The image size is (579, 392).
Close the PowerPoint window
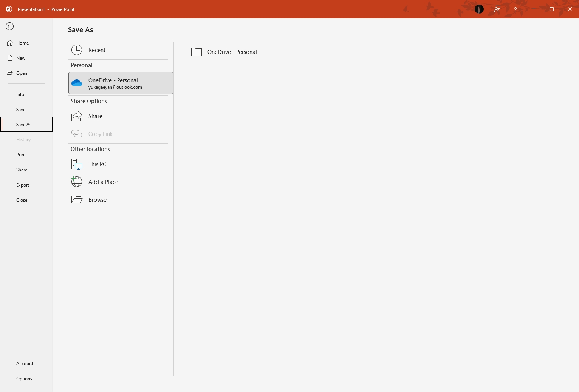click(x=570, y=9)
